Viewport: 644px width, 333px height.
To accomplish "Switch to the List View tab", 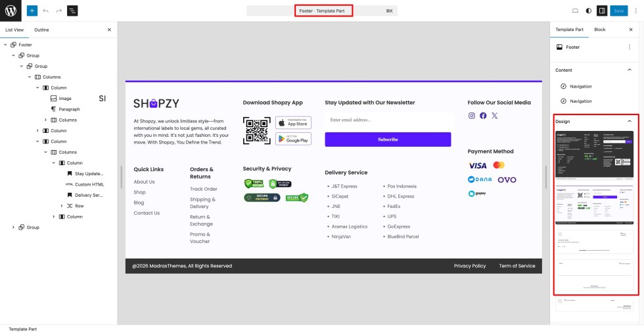I will (x=14, y=30).
